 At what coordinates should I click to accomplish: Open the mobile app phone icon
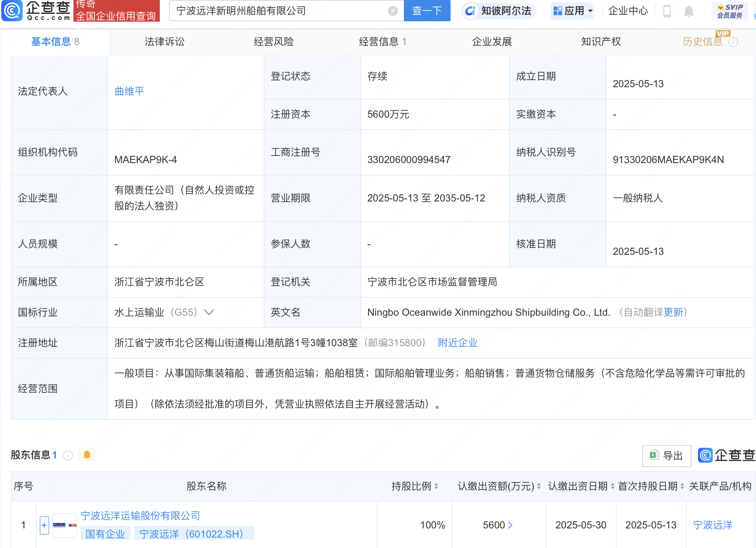(667, 11)
